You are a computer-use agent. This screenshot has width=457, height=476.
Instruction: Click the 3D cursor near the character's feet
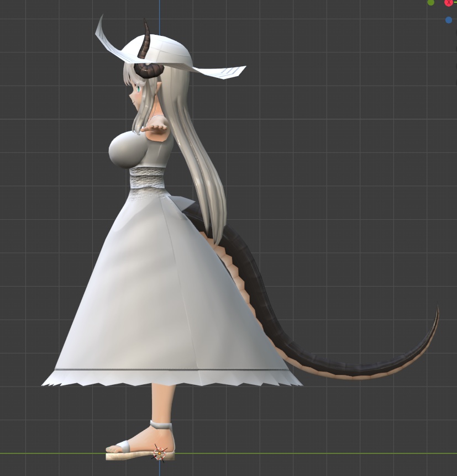(x=159, y=453)
